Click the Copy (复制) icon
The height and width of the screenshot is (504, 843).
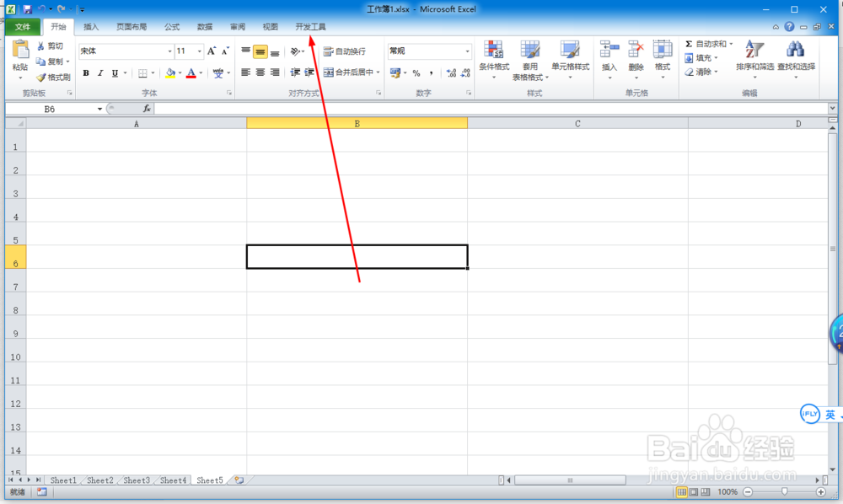coord(40,62)
